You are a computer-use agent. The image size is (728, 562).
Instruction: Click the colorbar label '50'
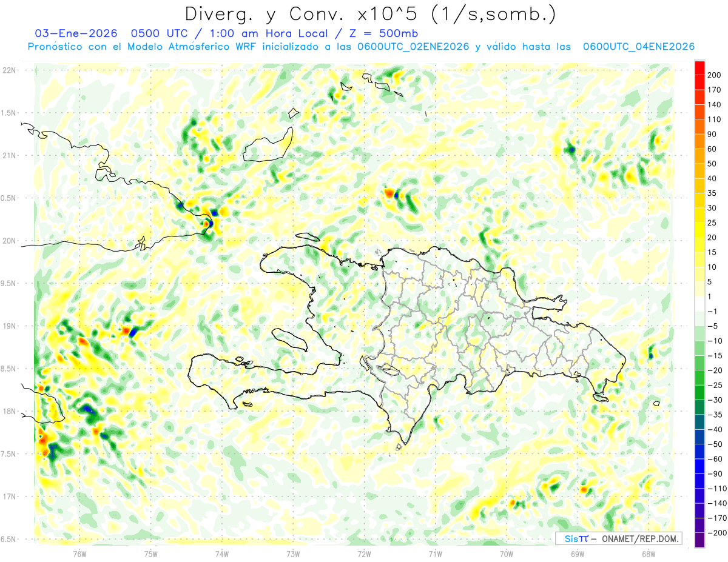point(712,164)
